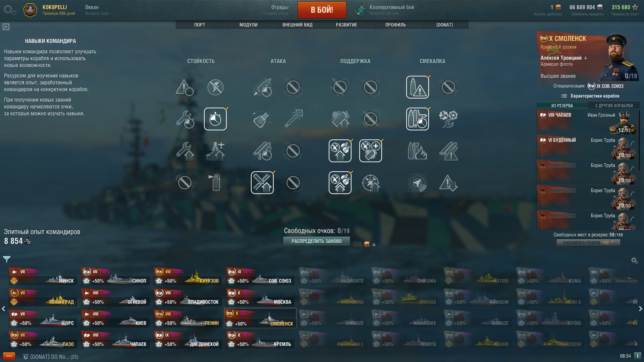Image resolution: width=644 pixels, height=362 pixels.
Task: Click the РАСПРЕДЕЛИТЬ ЗАНОВО button
Action: pyautogui.click(x=317, y=241)
